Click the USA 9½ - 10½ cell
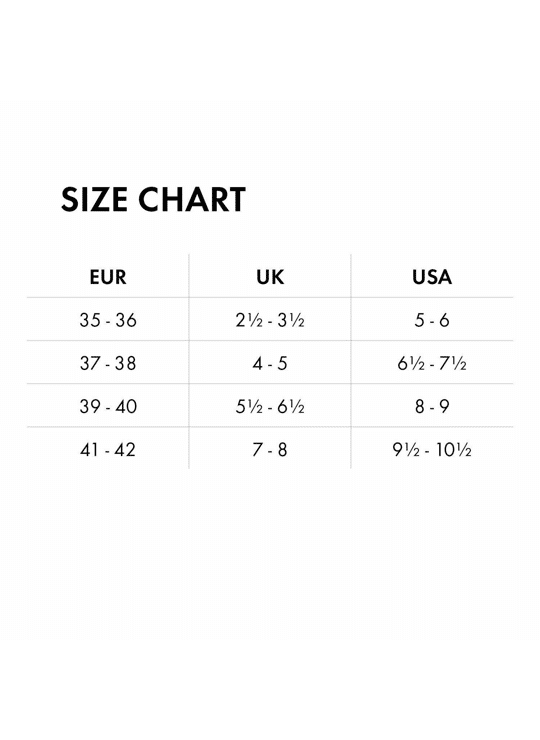540x740 pixels. click(432, 449)
